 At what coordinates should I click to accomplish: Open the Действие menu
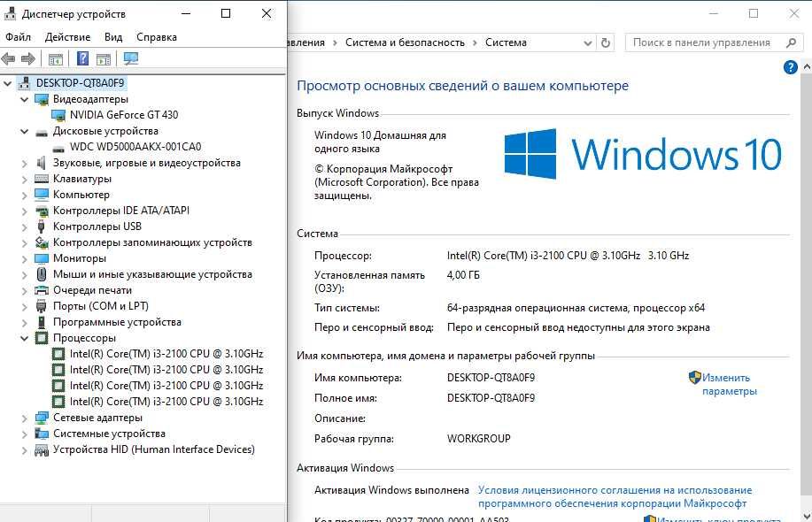coord(68,37)
